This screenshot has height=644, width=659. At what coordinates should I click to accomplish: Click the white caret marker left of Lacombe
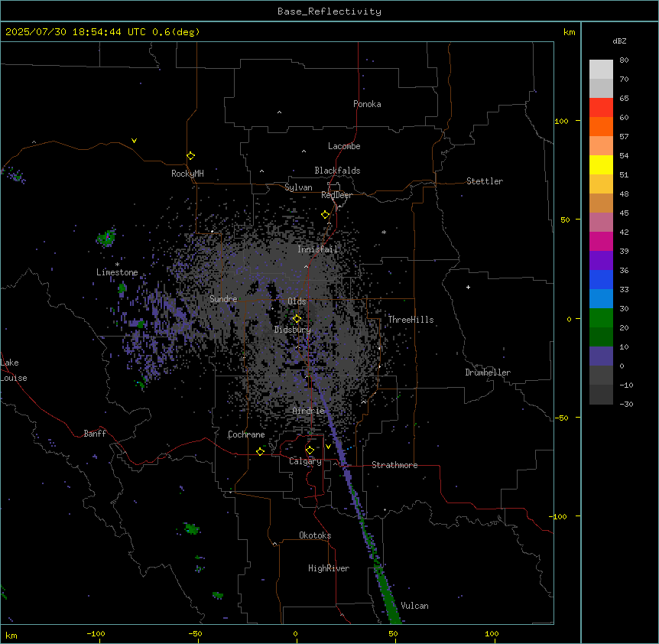304,151
